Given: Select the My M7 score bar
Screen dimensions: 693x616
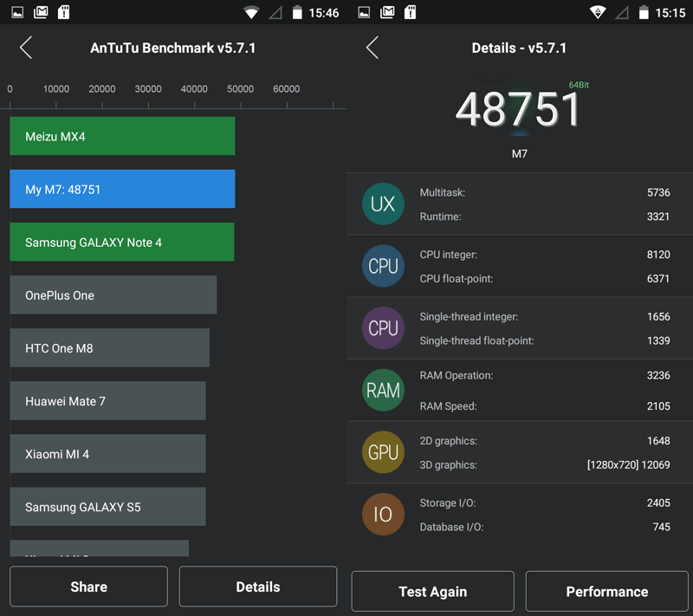Looking at the screenshot, I should pyautogui.click(x=121, y=189).
